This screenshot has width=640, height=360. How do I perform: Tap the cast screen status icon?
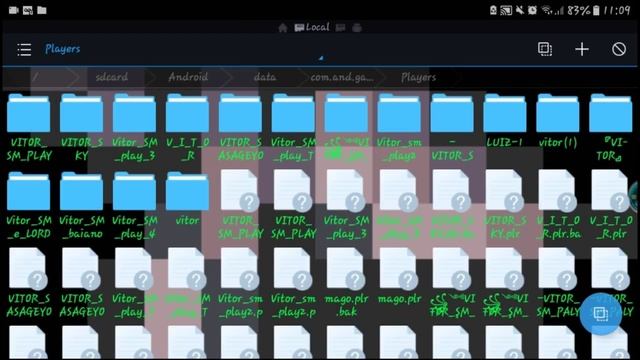pyautogui.click(x=506, y=10)
